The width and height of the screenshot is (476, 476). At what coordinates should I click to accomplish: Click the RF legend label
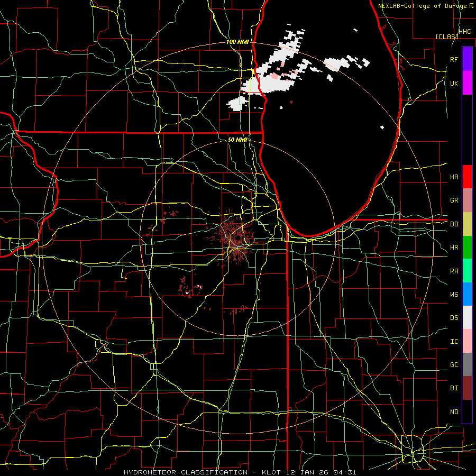coord(454,59)
